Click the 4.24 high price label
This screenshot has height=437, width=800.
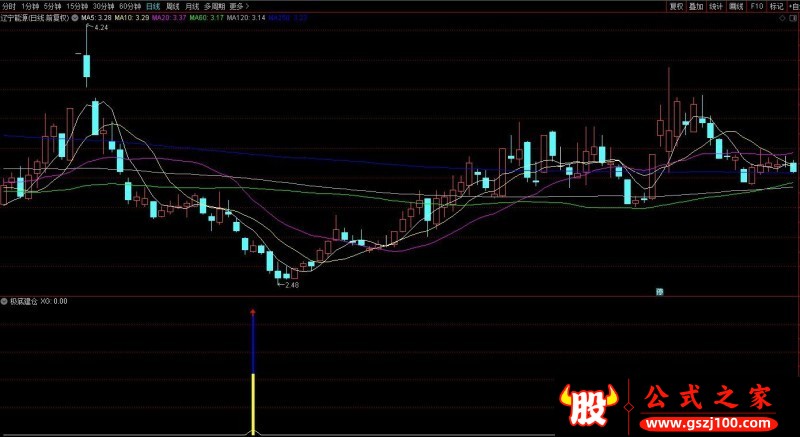101,28
